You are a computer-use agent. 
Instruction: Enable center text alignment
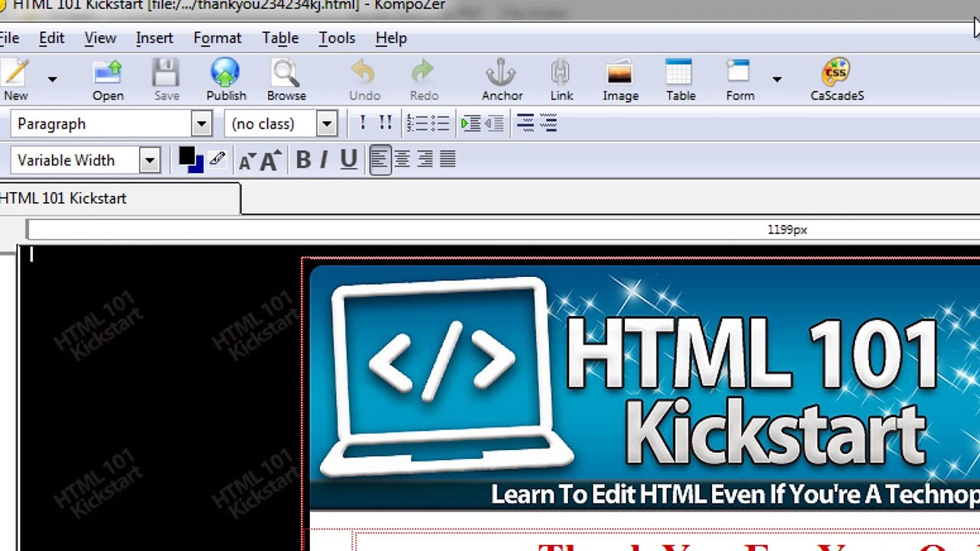pos(402,159)
